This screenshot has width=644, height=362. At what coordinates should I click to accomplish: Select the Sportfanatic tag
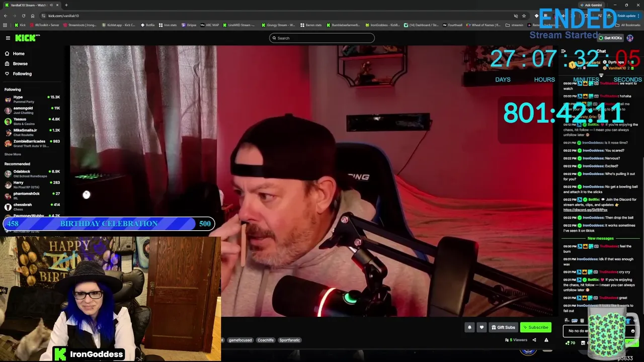click(x=290, y=340)
